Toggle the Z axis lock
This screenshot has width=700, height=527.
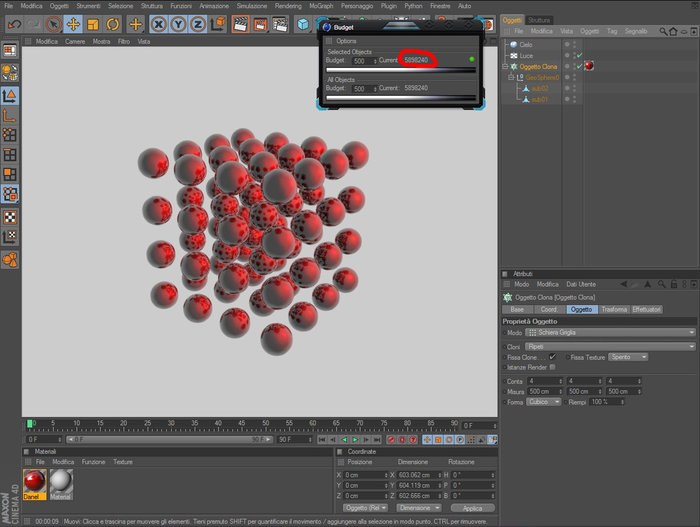click(198, 24)
